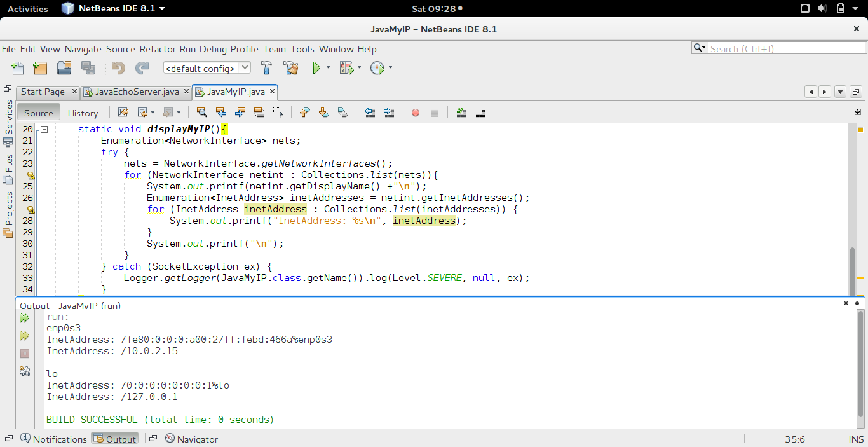Click inside the Search (Ctrl+I) field
The width and height of the screenshot is (868, 447).
[x=782, y=47]
